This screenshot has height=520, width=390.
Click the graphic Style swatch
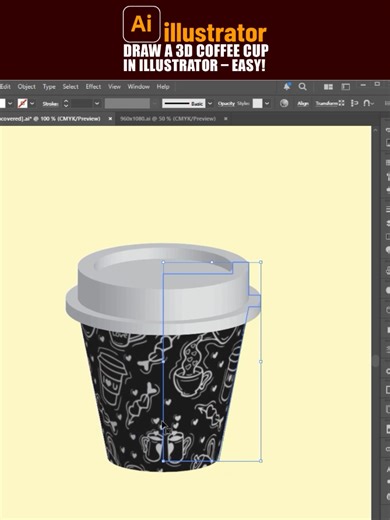coord(257,103)
